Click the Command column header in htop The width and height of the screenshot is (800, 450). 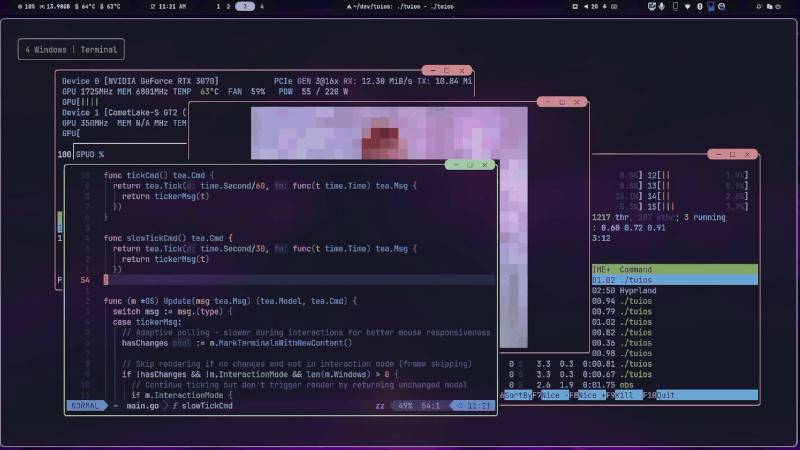click(x=636, y=269)
